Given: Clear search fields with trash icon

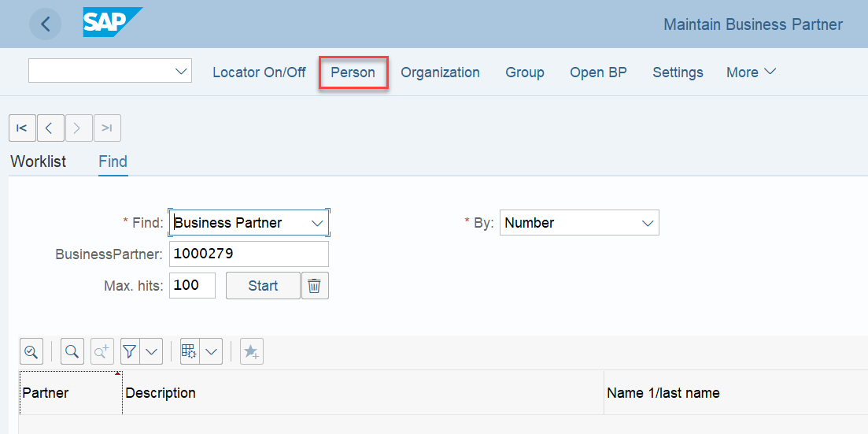Looking at the screenshot, I should 315,285.
